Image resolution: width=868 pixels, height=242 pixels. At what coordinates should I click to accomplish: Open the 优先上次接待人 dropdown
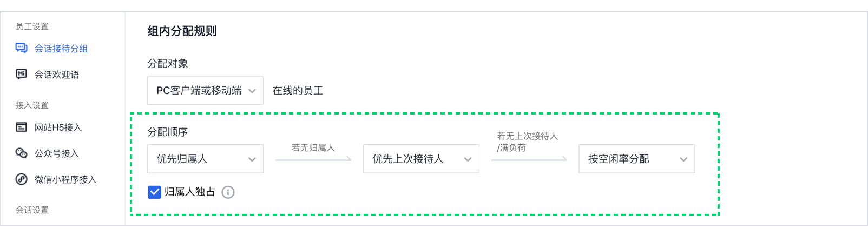(x=421, y=159)
